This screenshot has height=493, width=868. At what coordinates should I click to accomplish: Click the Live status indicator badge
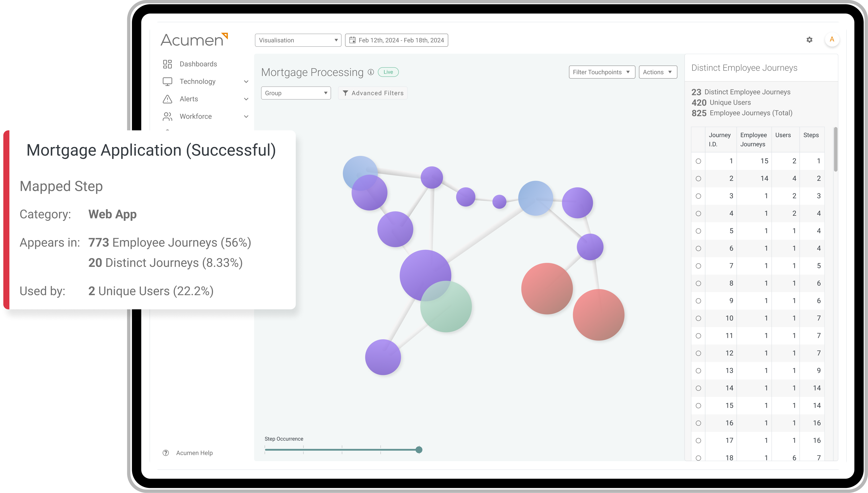[389, 72]
